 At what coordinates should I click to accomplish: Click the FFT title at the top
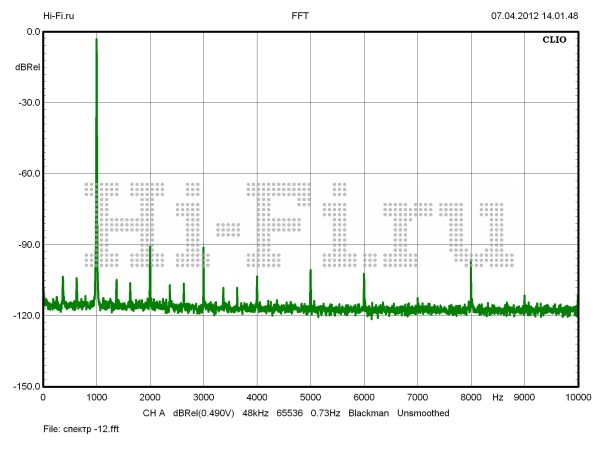[300, 16]
